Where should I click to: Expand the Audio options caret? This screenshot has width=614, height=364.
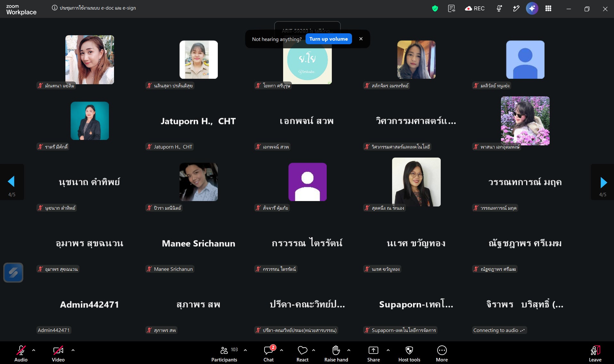34,350
